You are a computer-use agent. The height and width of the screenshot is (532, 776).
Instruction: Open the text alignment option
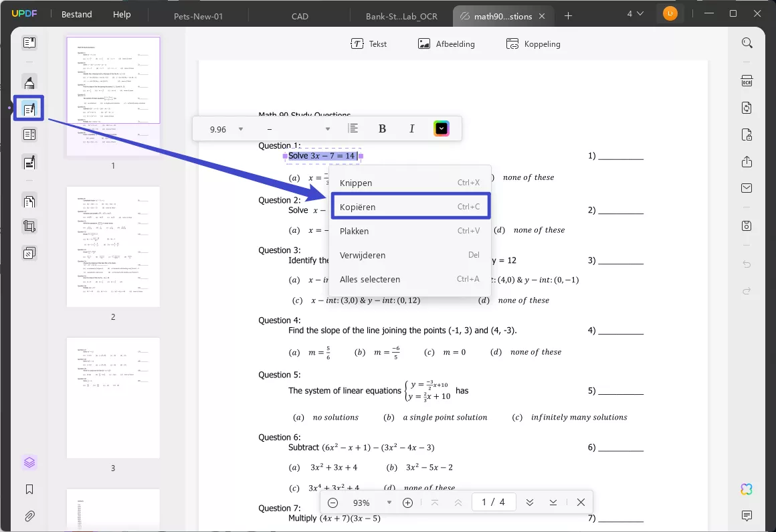point(353,128)
